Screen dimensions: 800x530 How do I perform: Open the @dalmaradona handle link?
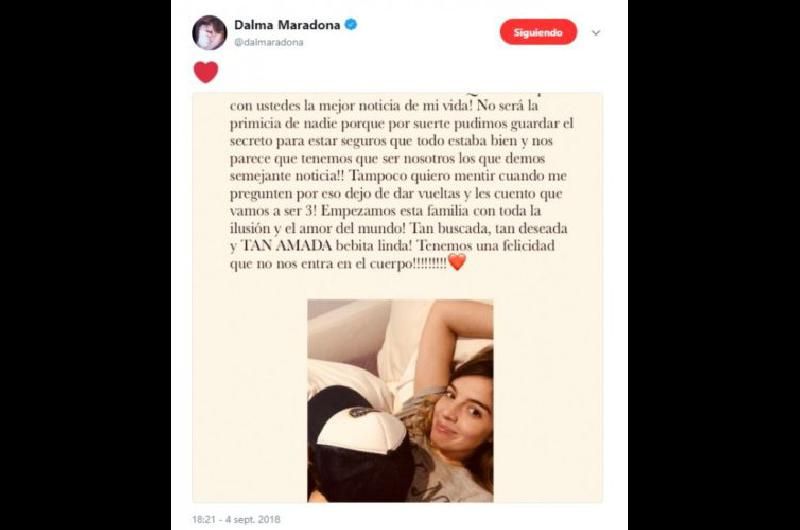pyautogui.click(x=268, y=42)
